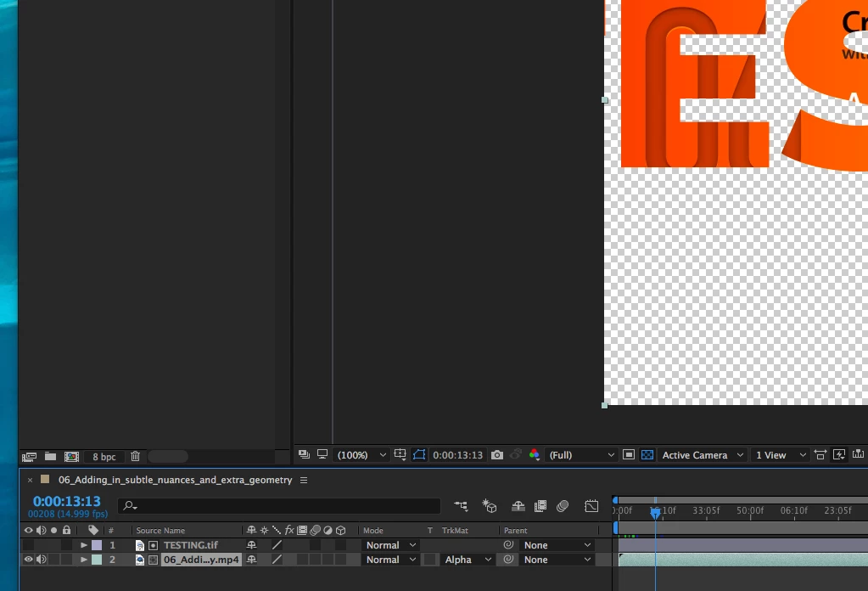This screenshot has width=868, height=591.
Task: Open Composition Mini-Flowchart icon
Action: point(461,505)
